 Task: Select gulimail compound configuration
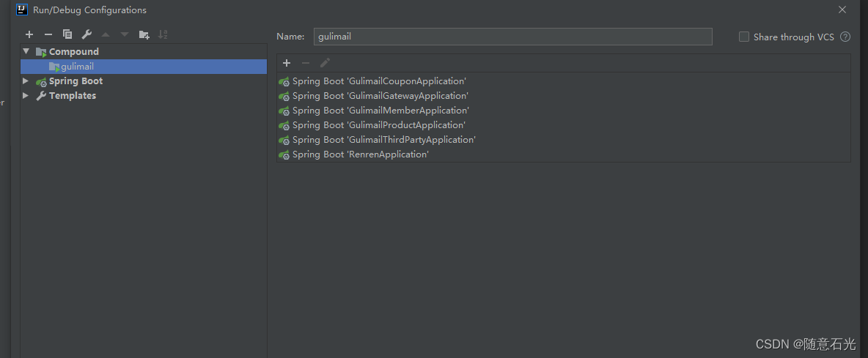tap(144, 67)
